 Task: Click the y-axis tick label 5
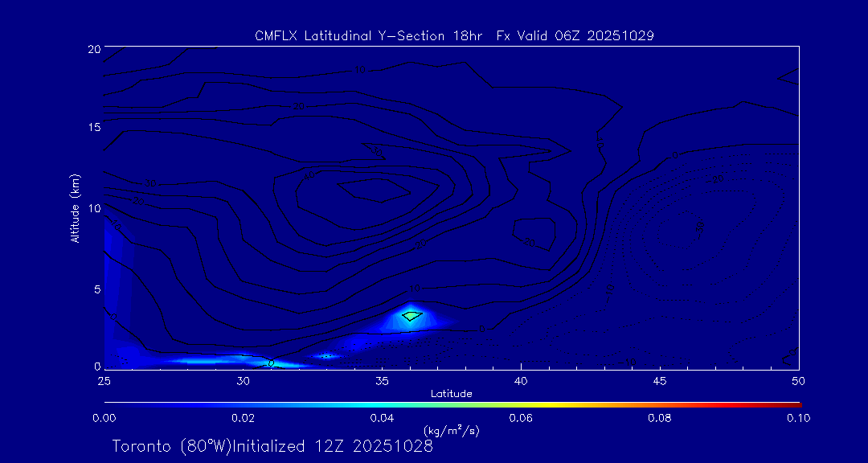[x=97, y=289]
